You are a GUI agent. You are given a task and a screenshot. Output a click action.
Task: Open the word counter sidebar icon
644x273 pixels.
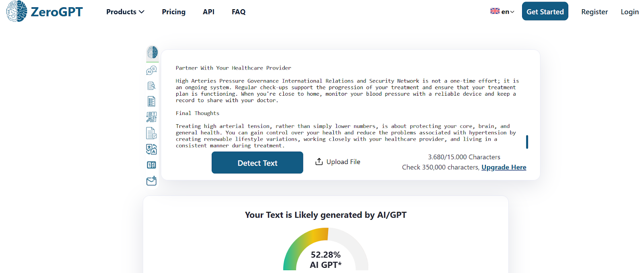point(151,165)
